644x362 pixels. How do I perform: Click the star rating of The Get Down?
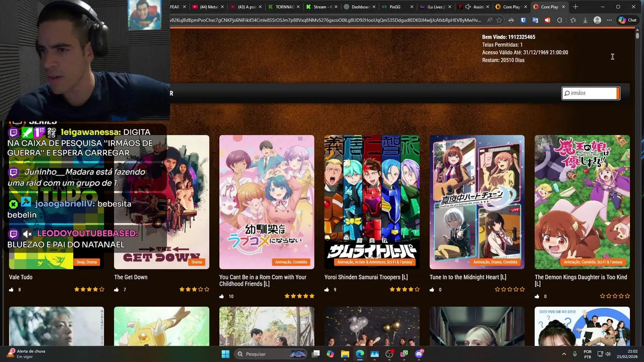[194, 290]
